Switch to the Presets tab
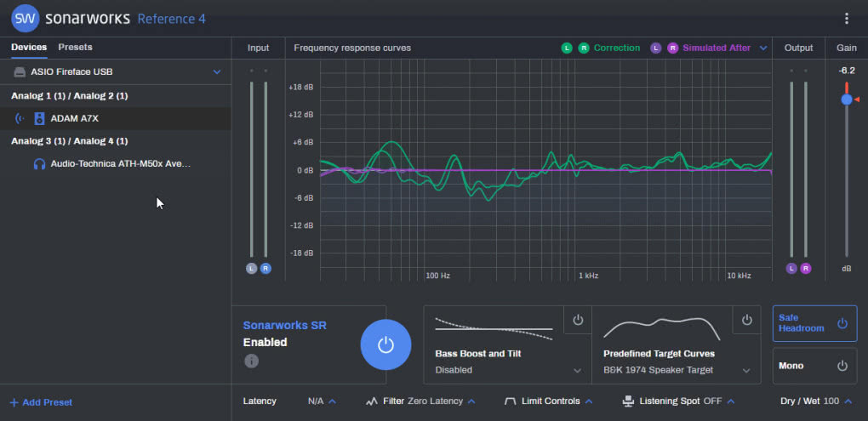Viewport: 868px width, 421px height. (75, 48)
